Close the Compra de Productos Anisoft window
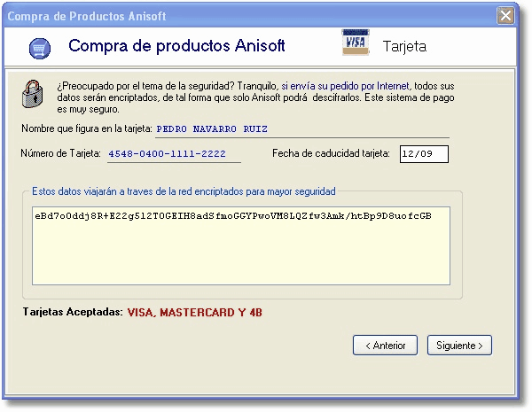The height and width of the screenshot is (412, 532). [x=505, y=16]
